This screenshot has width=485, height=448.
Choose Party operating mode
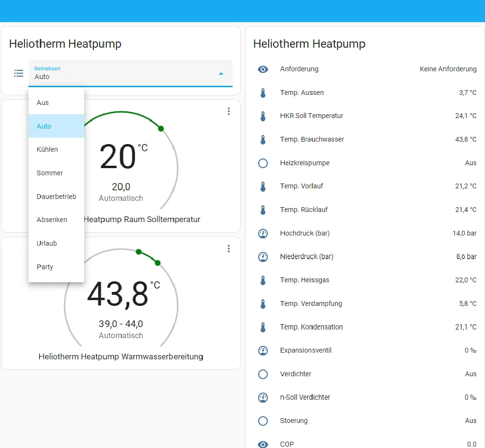point(56,267)
